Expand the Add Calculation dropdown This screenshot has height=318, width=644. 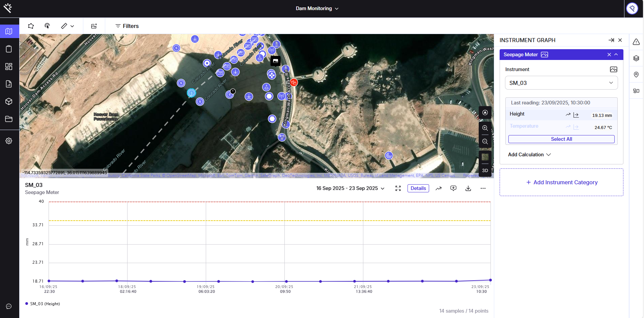529,155
